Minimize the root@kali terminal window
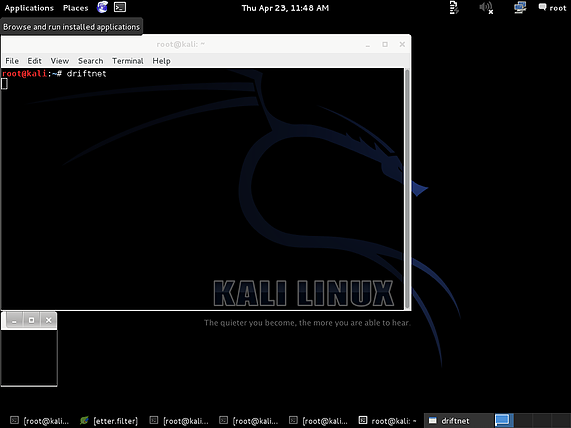The height and width of the screenshot is (428, 571). click(368, 44)
